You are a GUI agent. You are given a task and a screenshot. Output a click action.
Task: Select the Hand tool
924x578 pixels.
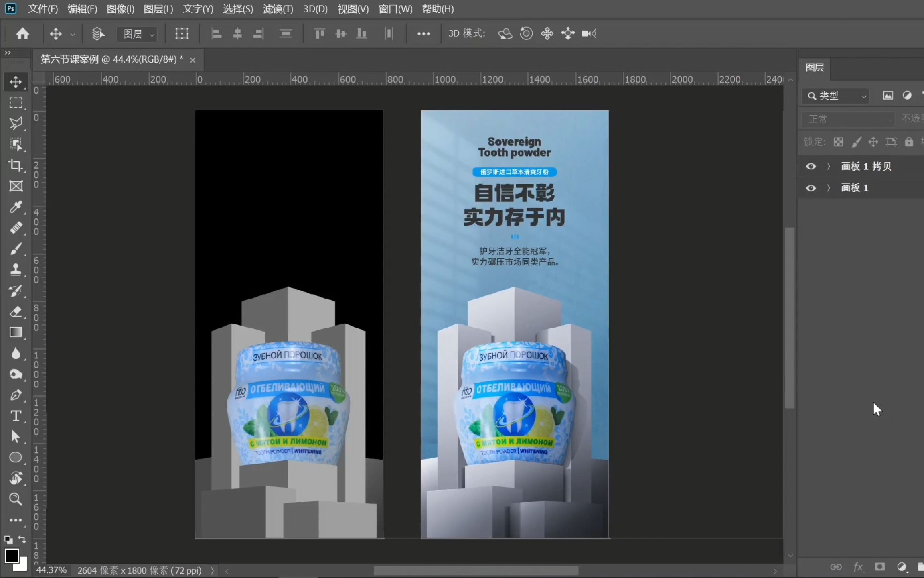click(x=16, y=478)
